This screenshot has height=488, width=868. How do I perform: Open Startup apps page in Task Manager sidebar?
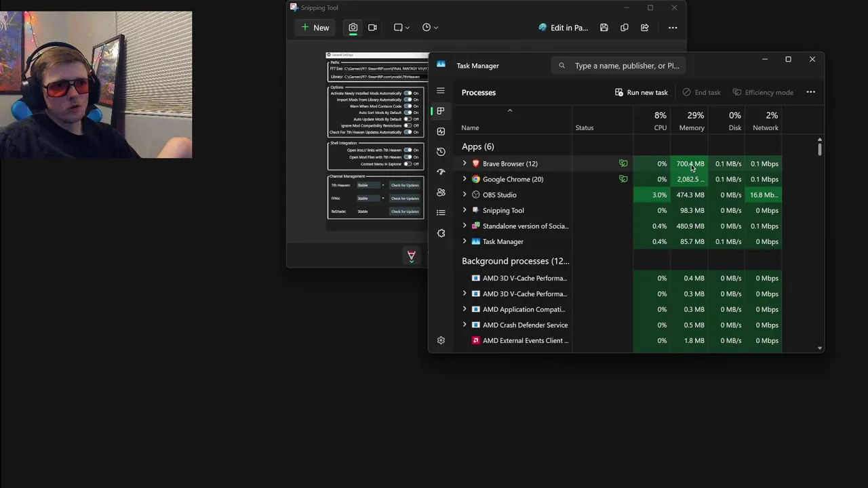441,172
